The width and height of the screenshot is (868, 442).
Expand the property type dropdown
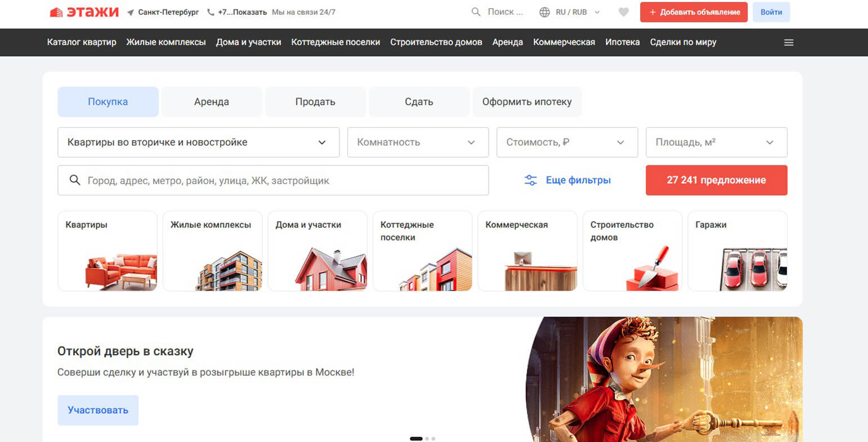coord(199,142)
